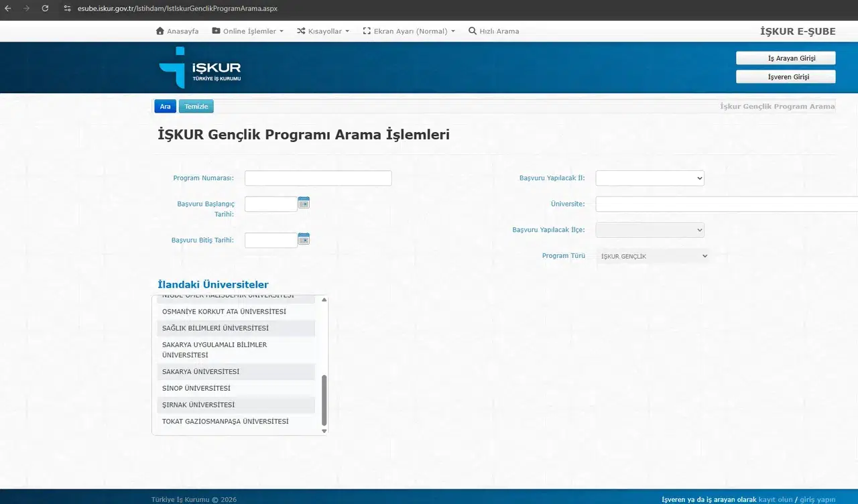The width and height of the screenshot is (858, 504).
Task: Expand Başvuru Yapılacak İl dropdown
Action: (x=650, y=178)
